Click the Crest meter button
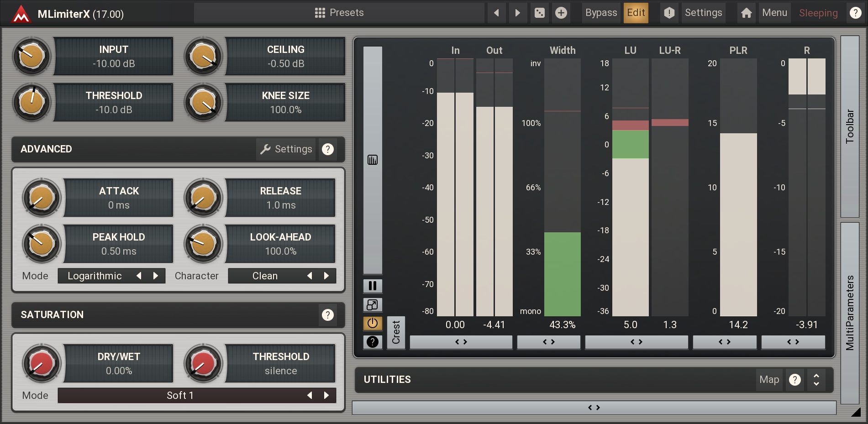This screenshot has height=424, width=868. (x=396, y=332)
